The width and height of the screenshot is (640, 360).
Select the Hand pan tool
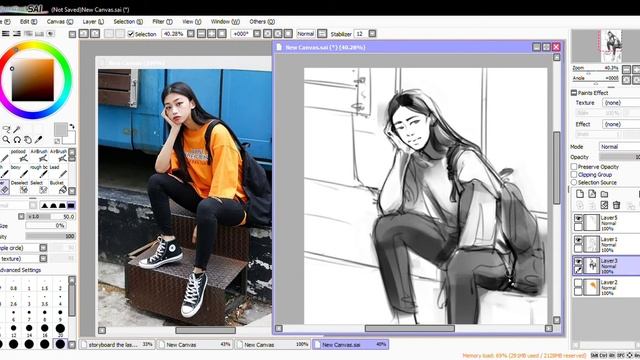coord(28,140)
